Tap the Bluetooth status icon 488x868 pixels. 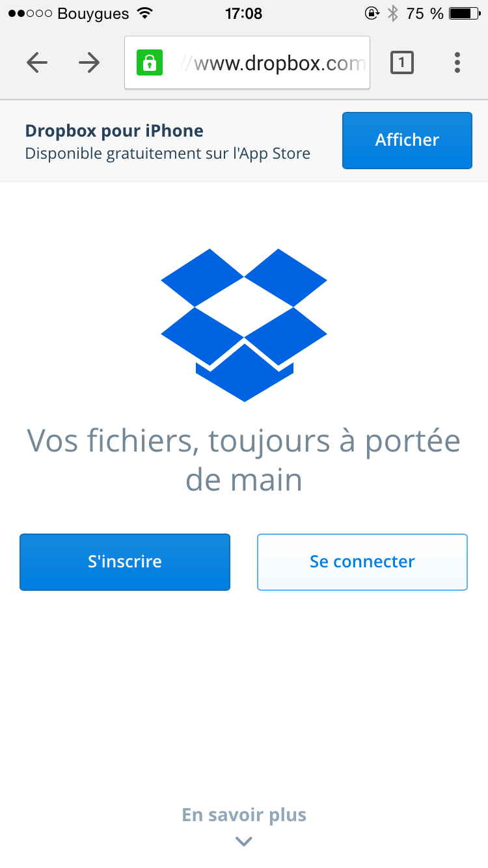[392, 13]
